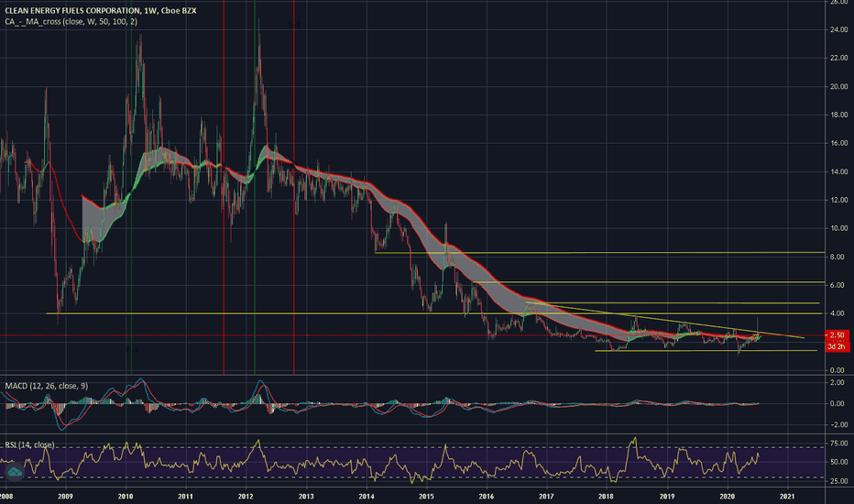Click the TradingView cloud logo icon
This screenshot has width=854, height=504.
coord(15,472)
